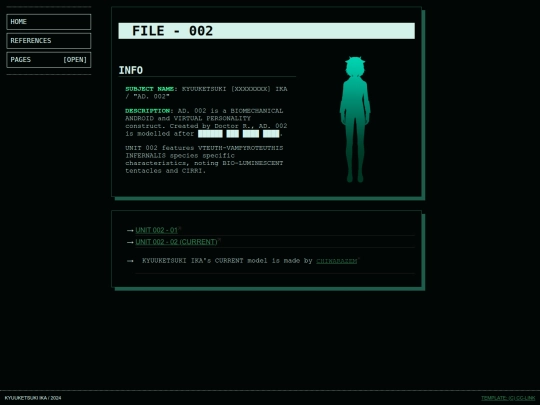The image size is (540, 405).
Task: Open the REFERENCES navigation button
Action: 49,41
